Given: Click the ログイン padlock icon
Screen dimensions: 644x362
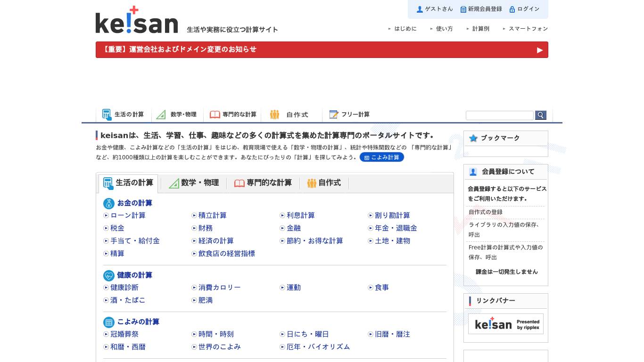Looking at the screenshot, I should (512, 9).
